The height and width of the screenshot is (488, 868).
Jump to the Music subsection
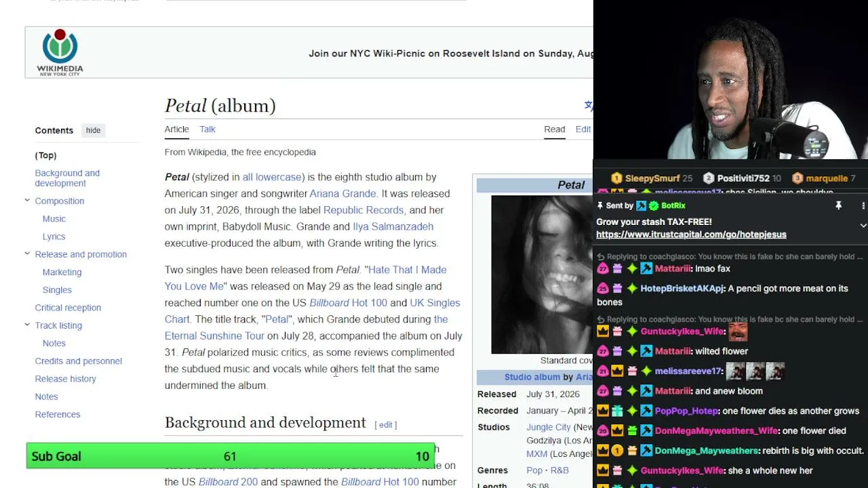tap(54, 219)
